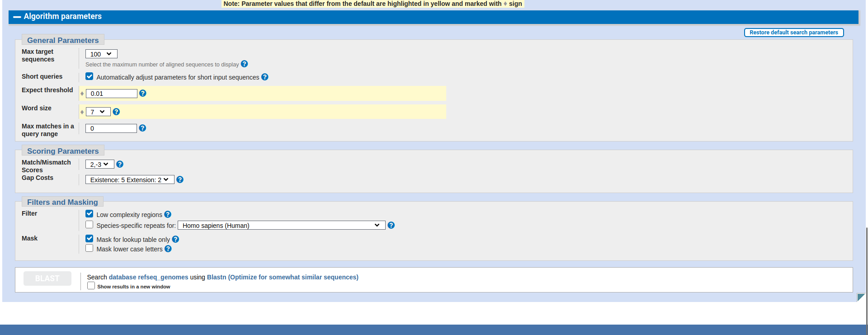
Task: Click help icon next to Max target sequences
Action: 244,64
